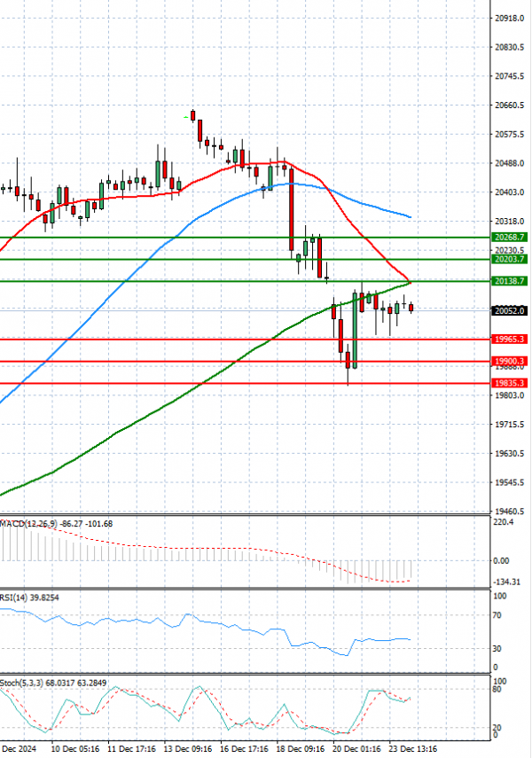Click the 19835.3 red support price tag
This screenshot has height=758, width=532.
pos(509,383)
